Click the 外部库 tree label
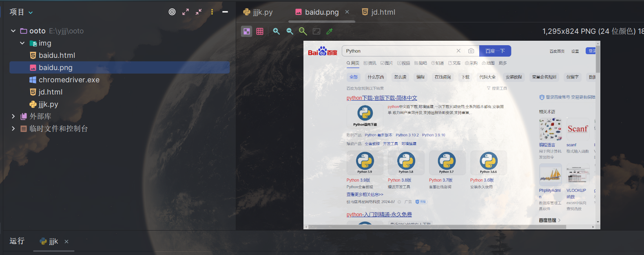This screenshot has height=255, width=644. click(40, 117)
